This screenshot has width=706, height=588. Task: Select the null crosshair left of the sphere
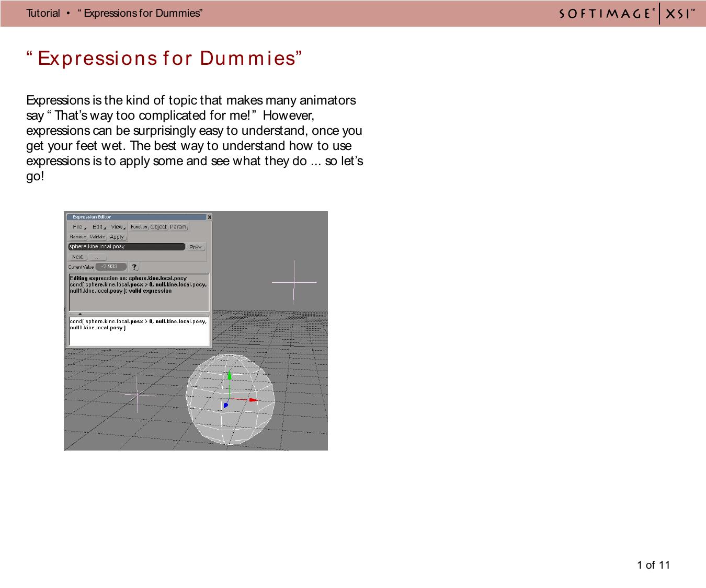click(x=138, y=395)
